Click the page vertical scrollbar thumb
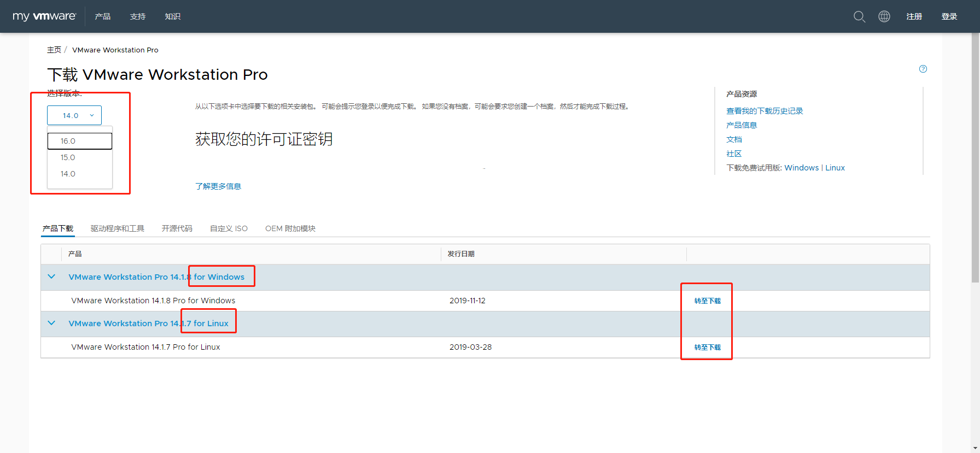This screenshot has width=980, height=453. (x=975, y=157)
